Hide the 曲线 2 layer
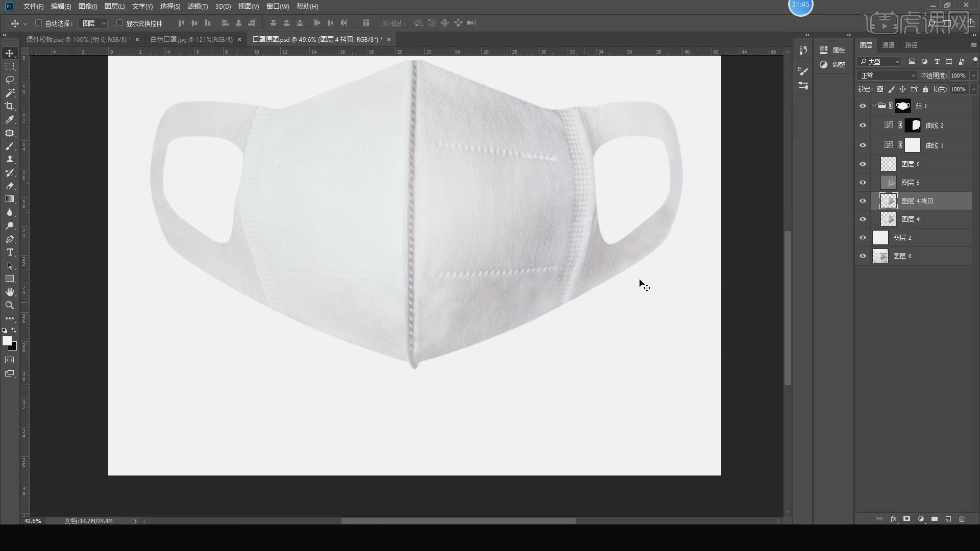The width and height of the screenshot is (980, 551). 863,126
